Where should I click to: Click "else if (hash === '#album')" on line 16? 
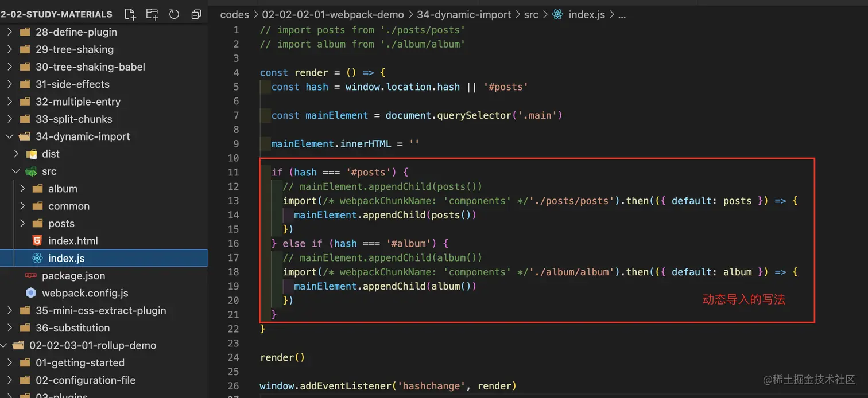point(359,243)
